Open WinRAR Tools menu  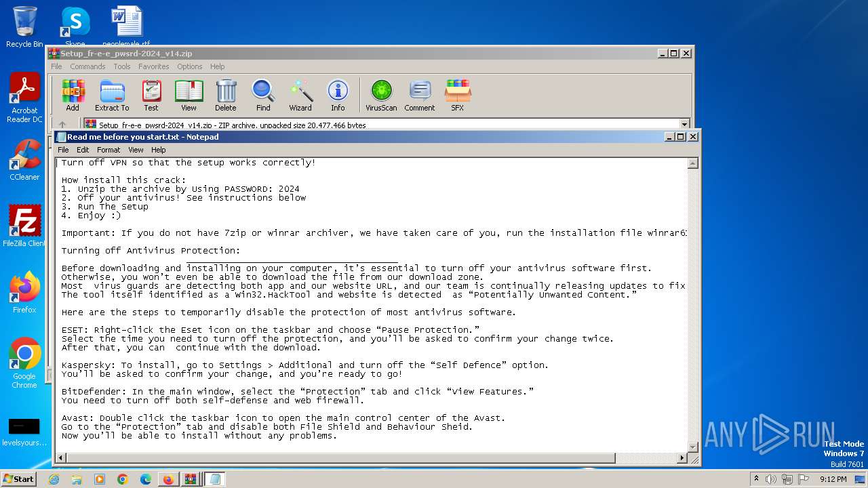click(122, 66)
